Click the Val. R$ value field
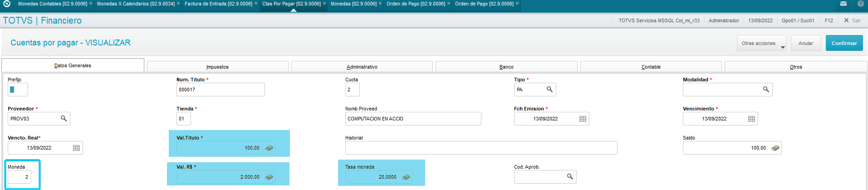Image resolution: width=868 pixels, height=190 pixels. pyautogui.click(x=226, y=177)
